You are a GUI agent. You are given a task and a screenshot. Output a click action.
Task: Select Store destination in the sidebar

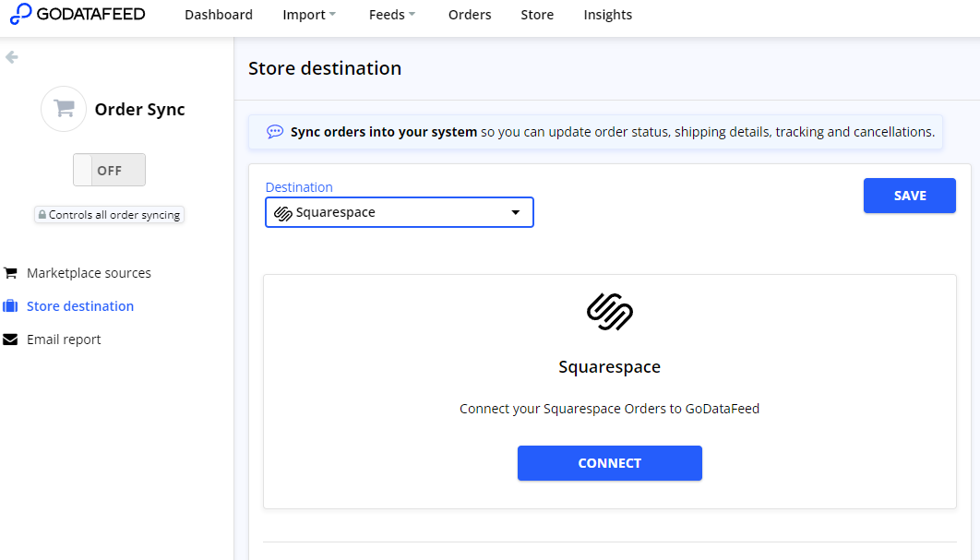tap(80, 306)
